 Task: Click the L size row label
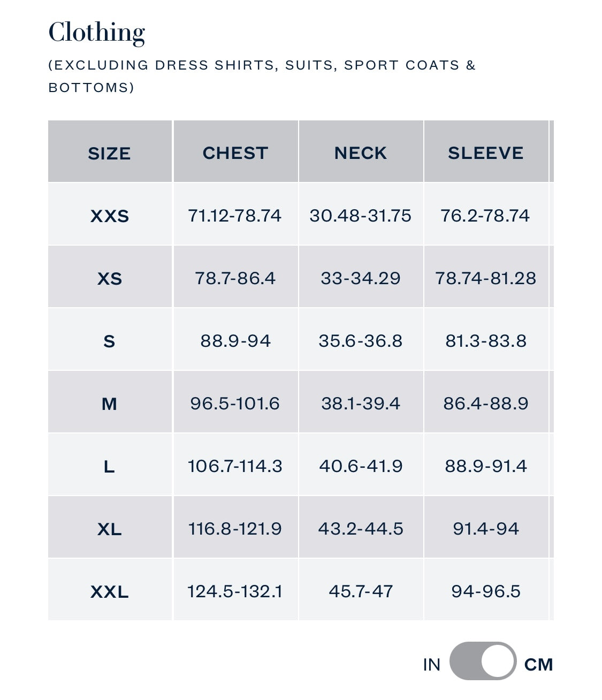pos(109,466)
